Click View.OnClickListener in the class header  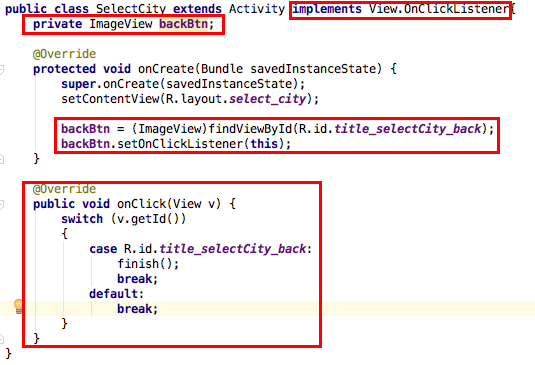pos(439,9)
